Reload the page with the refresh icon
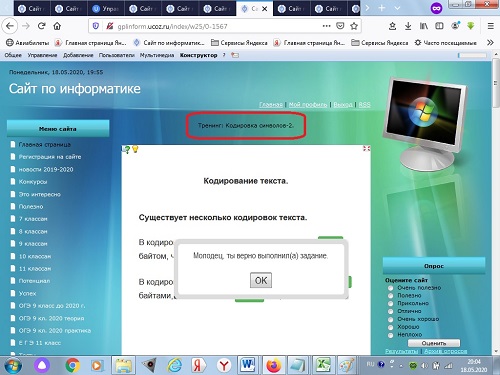 (x=41, y=26)
